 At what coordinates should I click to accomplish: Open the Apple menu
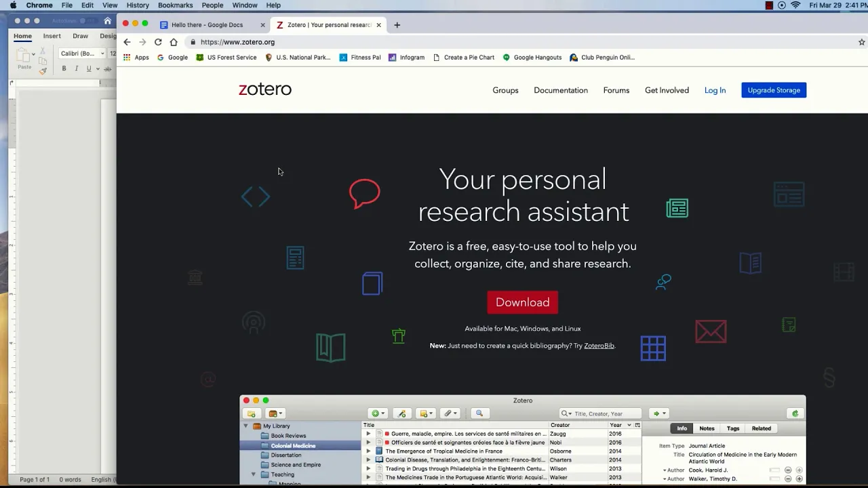point(13,5)
